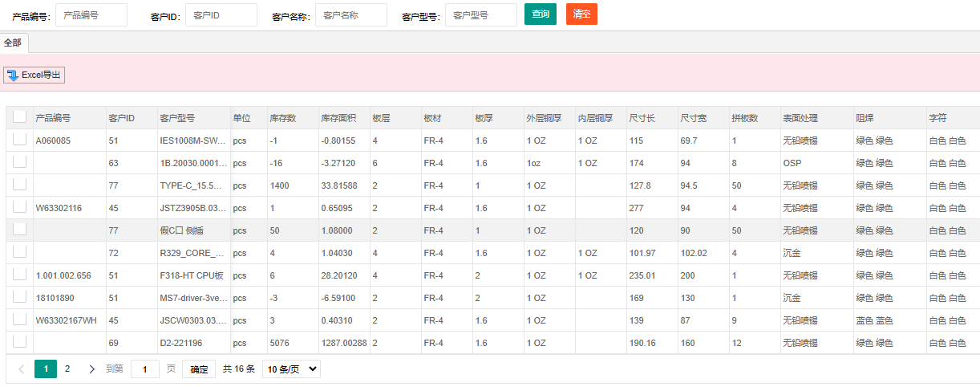Confirm page jump with 确定 button

point(199,369)
